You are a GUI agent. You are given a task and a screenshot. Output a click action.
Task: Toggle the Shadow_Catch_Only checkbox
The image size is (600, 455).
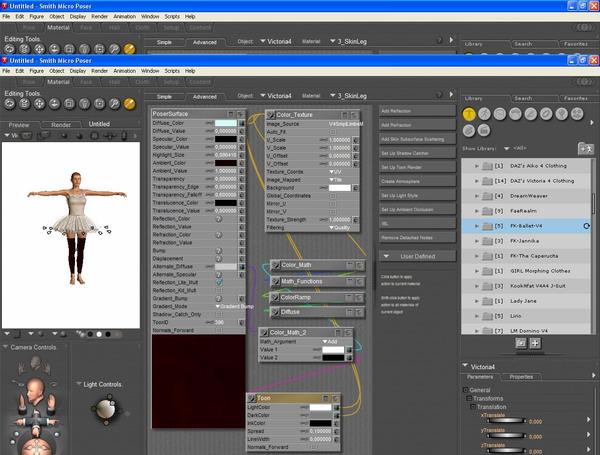pyautogui.click(x=219, y=314)
